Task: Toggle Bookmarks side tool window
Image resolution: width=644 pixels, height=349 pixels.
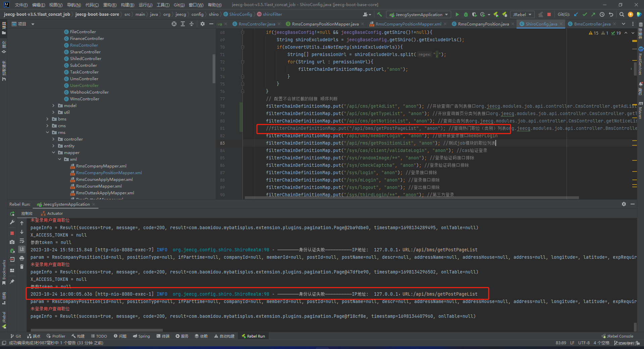Action: (4, 272)
